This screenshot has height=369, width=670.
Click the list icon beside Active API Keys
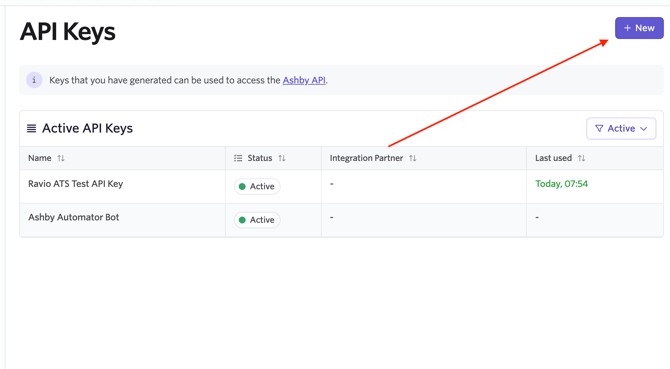click(31, 129)
